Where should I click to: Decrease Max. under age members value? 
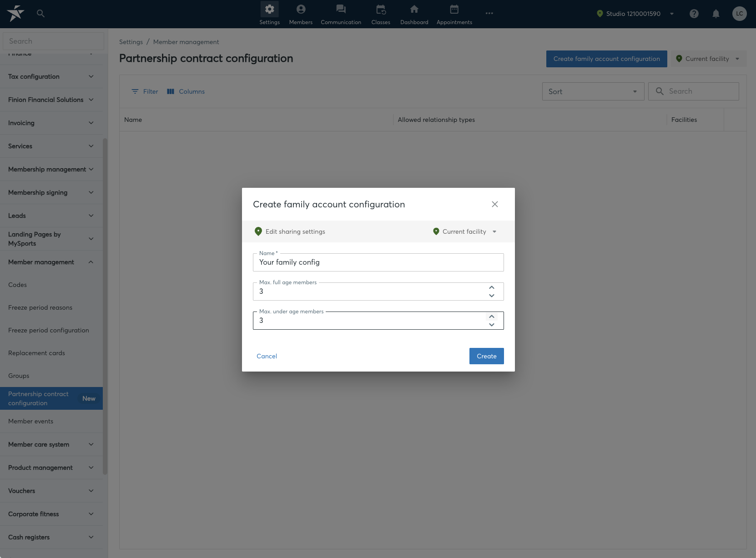491,325
